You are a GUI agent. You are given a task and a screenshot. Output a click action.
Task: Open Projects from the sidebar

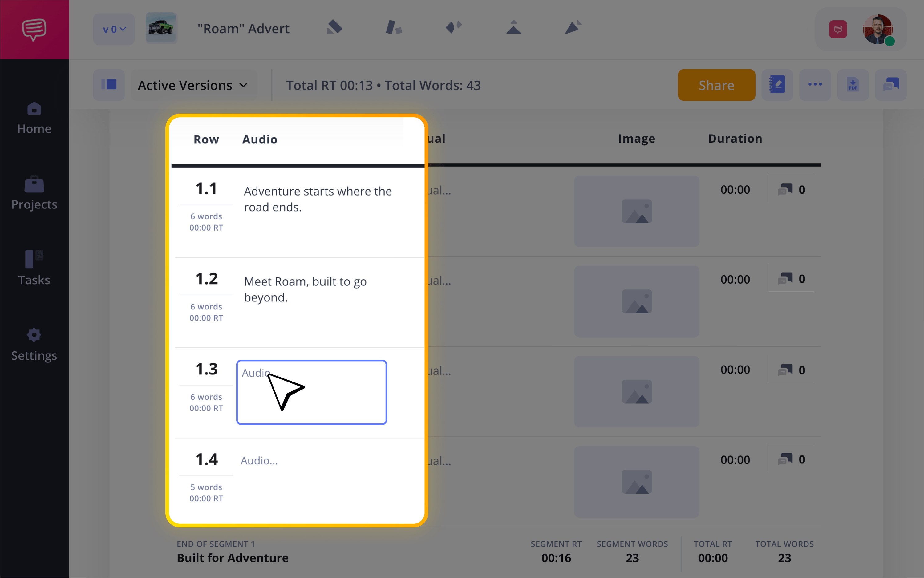pos(34,193)
